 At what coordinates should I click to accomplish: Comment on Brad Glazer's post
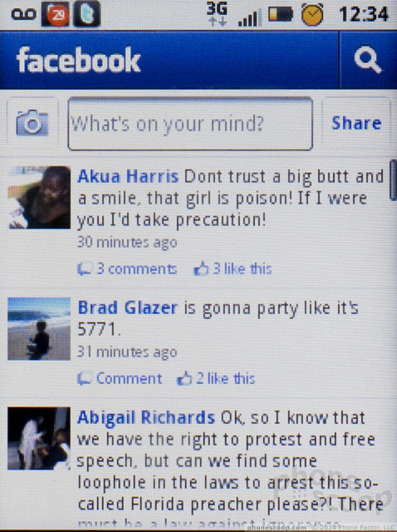point(120,379)
